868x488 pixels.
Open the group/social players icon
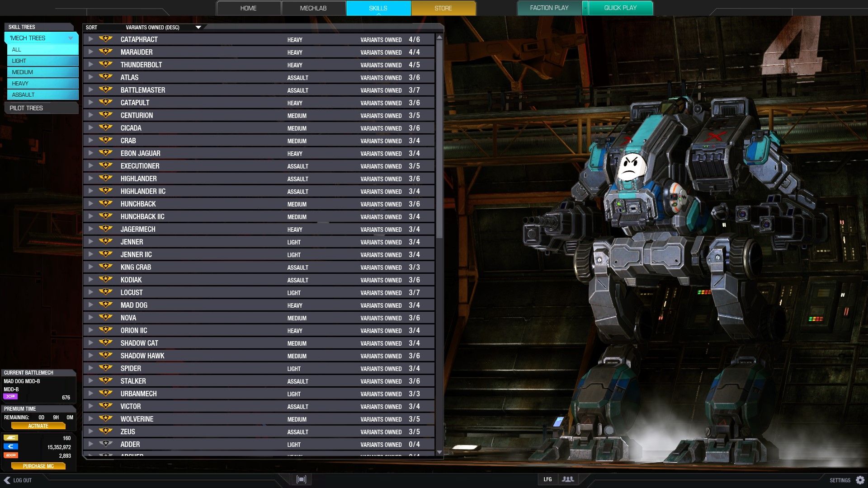[x=568, y=479]
